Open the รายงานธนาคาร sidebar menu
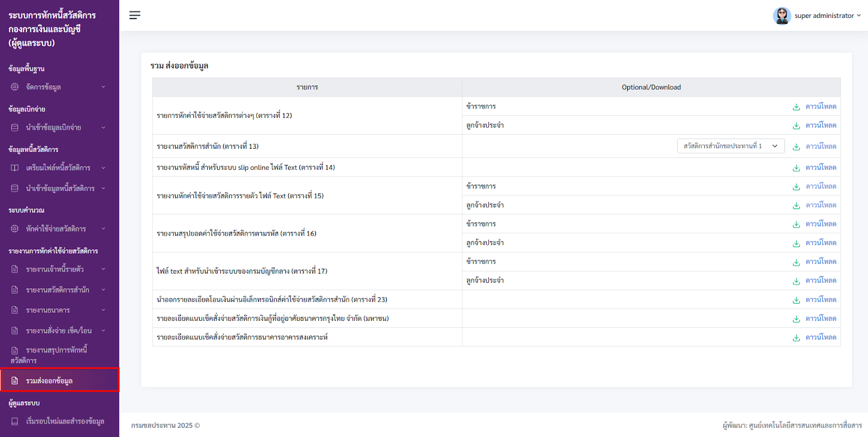Image resolution: width=868 pixels, height=437 pixels. 60,310
